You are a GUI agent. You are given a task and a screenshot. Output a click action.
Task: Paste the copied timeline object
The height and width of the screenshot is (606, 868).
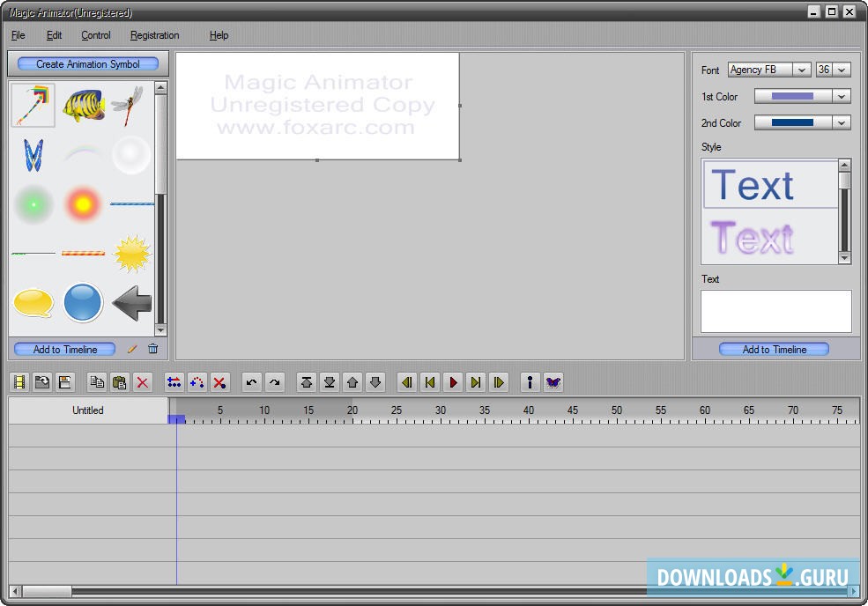[x=118, y=382]
